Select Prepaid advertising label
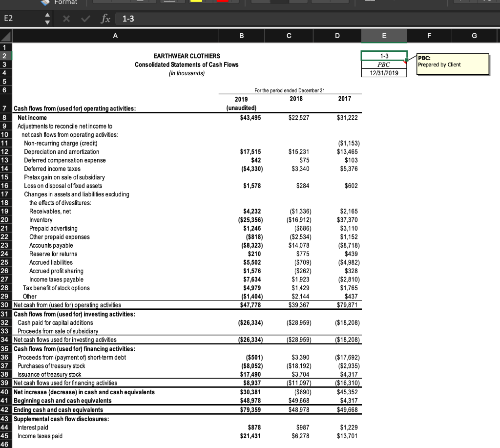This screenshot has height=448, width=500. coord(53,229)
